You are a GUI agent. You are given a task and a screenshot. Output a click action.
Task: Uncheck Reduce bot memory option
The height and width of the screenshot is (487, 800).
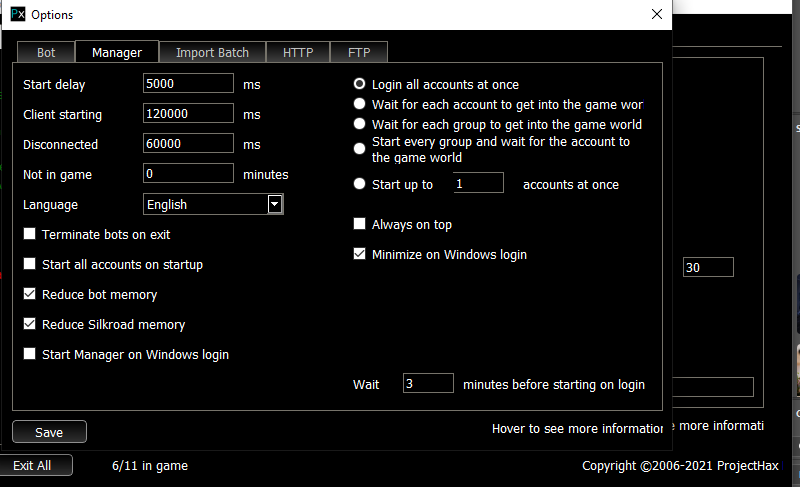[30, 295]
